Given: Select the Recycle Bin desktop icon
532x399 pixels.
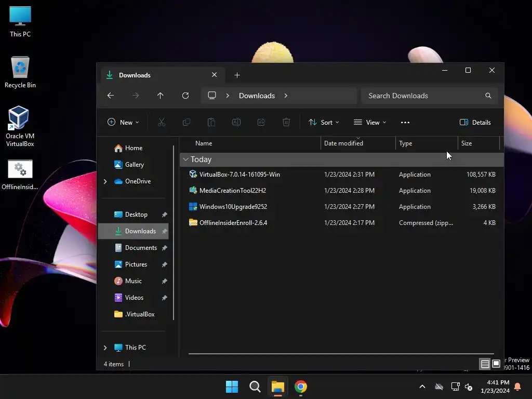Looking at the screenshot, I should 20,72.
